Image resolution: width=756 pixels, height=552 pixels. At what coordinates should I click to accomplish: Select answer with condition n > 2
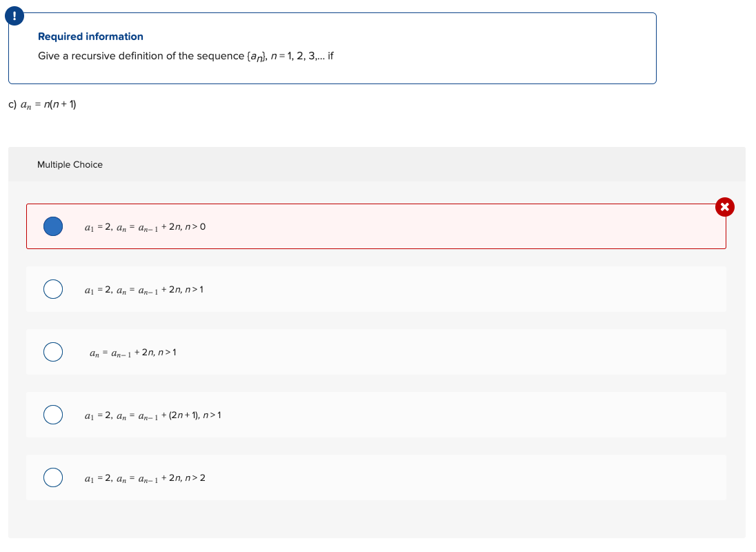click(53, 477)
